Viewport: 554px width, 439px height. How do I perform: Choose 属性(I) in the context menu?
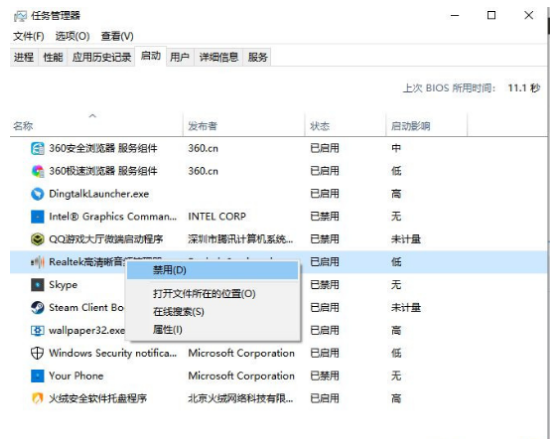167,330
